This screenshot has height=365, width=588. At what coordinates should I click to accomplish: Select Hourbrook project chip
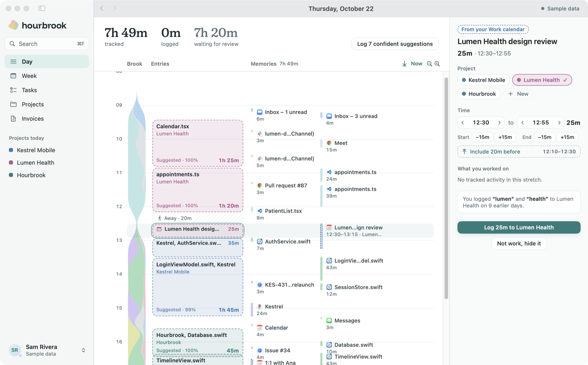pyautogui.click(x=479, y=94)
